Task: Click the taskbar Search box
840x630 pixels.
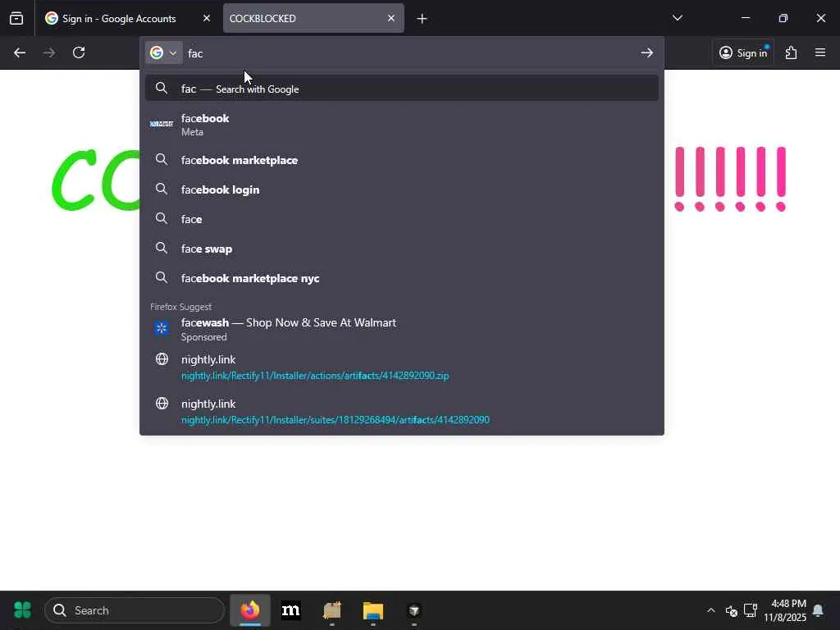Action: pos(135,610)
